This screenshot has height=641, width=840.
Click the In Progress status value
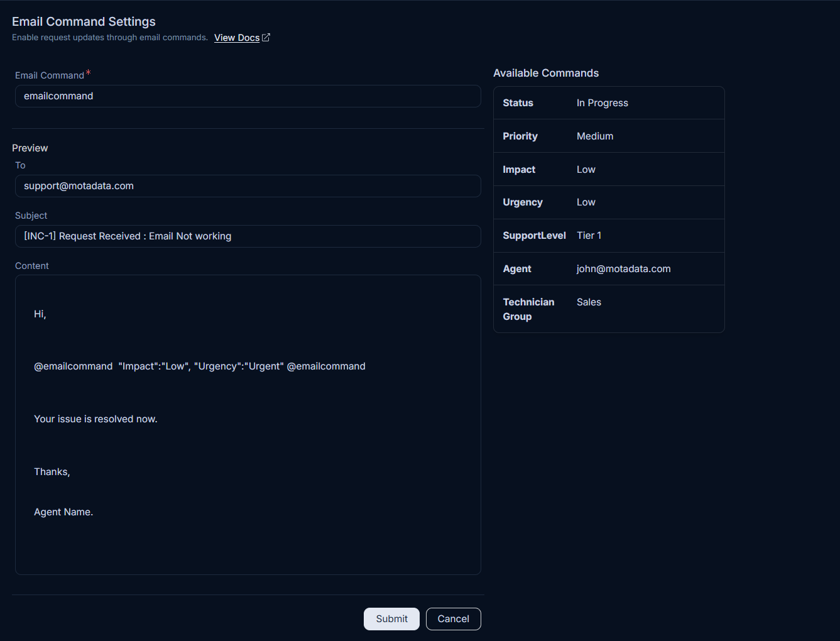[603, 103]
